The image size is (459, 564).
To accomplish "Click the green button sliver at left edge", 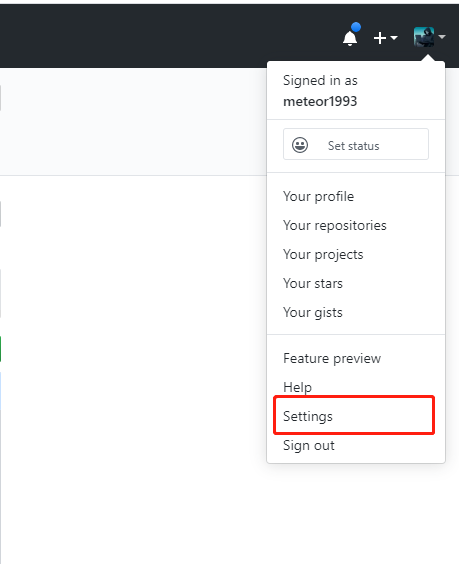I will pyautogui.click(x=1, y=349).
